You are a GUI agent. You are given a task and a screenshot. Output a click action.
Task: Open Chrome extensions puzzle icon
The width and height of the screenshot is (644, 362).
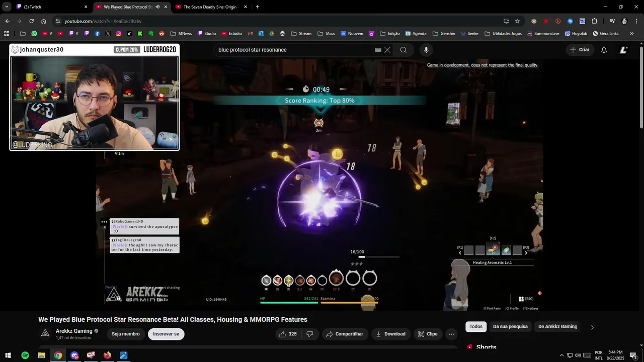pos(594,21)
